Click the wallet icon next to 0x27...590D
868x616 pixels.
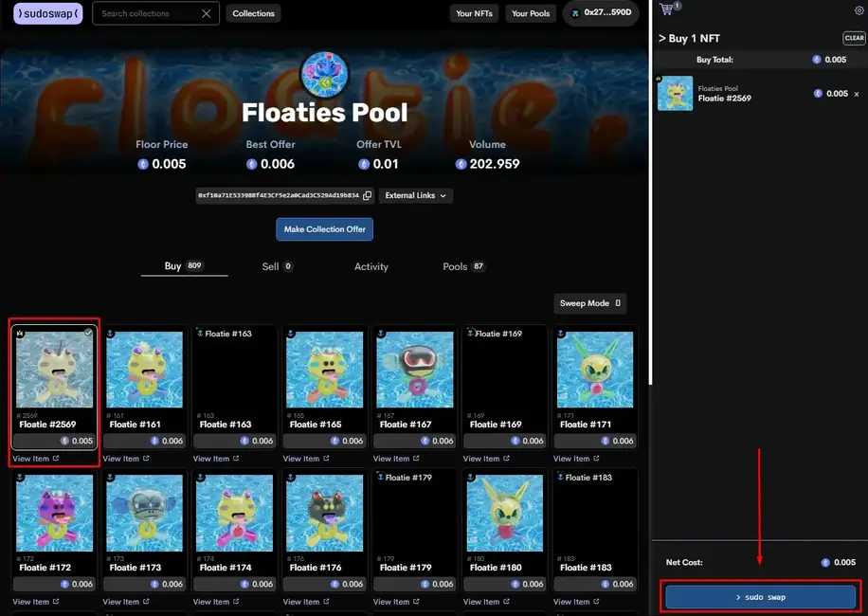[575, 12]
